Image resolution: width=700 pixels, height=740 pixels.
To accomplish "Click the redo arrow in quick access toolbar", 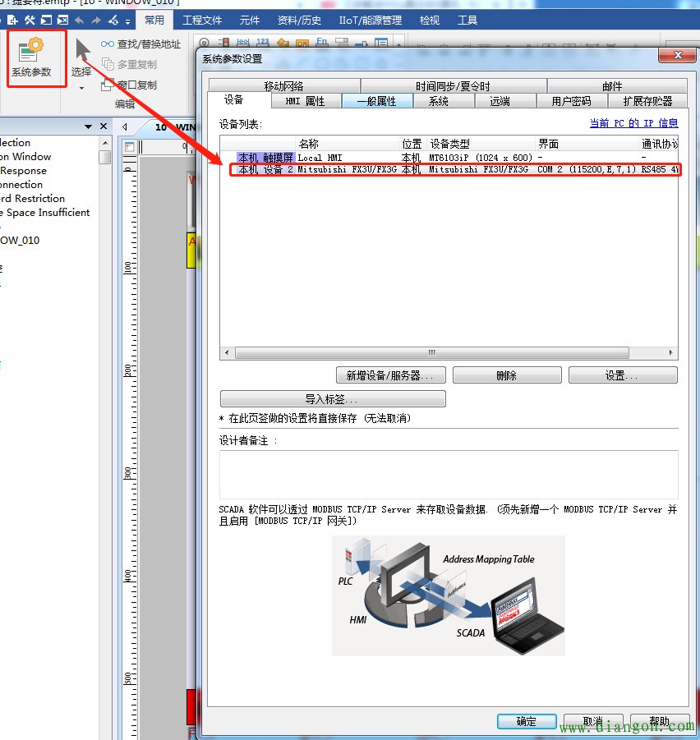I will [x=96, y=20].
